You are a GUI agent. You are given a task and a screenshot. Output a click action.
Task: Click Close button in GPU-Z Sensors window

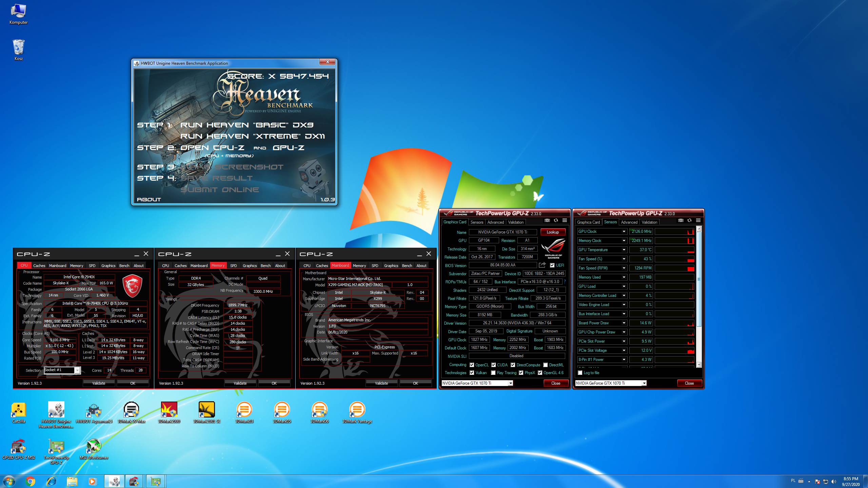click(x=689, y=383)
